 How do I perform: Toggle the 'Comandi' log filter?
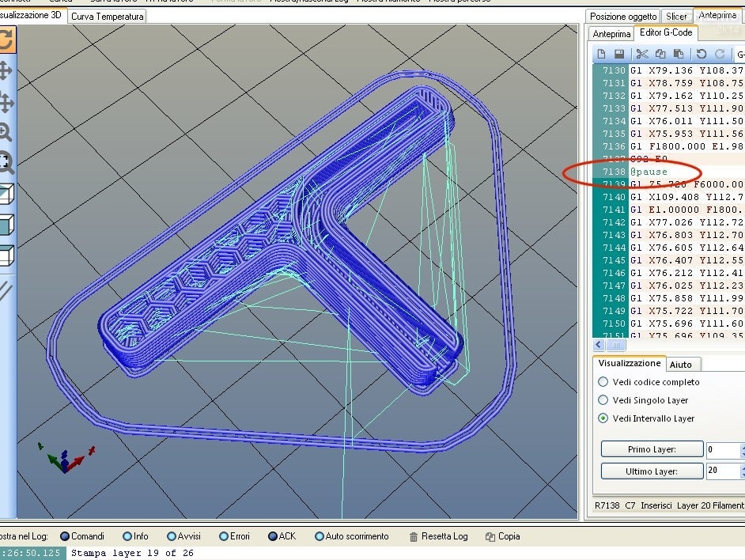click(66, 536)
